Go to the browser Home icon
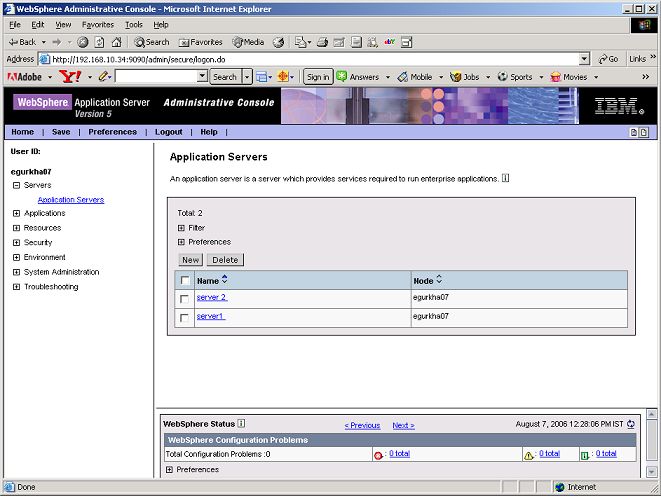The width and height of the screenshot is (661, 496). click(x=116, y=42)
